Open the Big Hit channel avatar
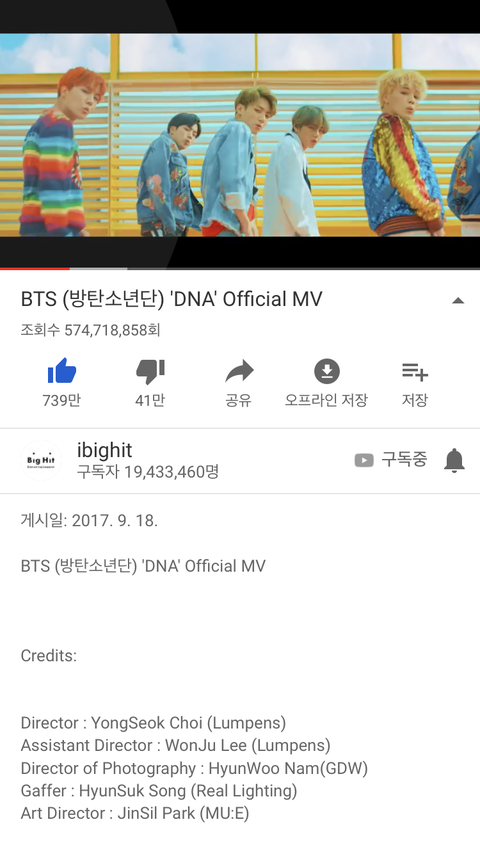The width and height of the screenshot is (480, 854). click(x=41, y=460)
